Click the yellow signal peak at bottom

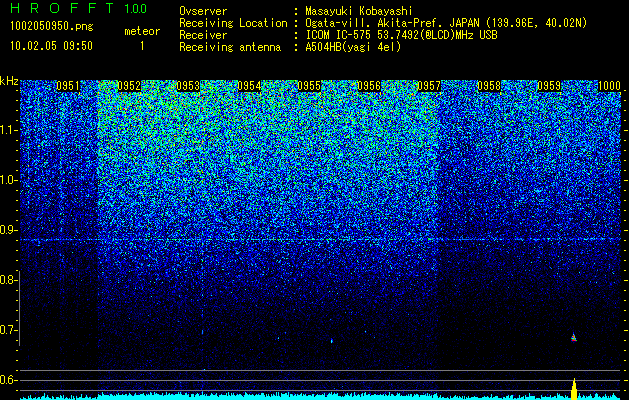(574, 389)
